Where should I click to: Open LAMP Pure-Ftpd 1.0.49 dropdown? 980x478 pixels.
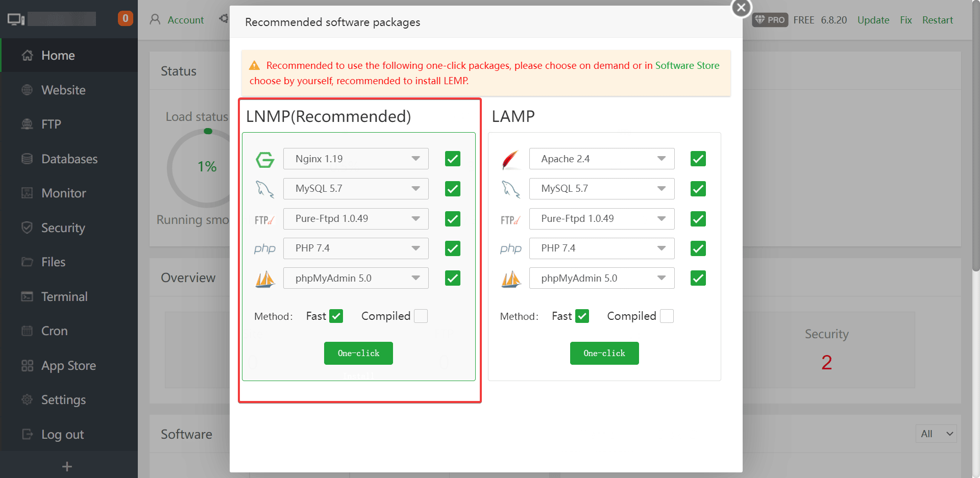click(602, 219)
